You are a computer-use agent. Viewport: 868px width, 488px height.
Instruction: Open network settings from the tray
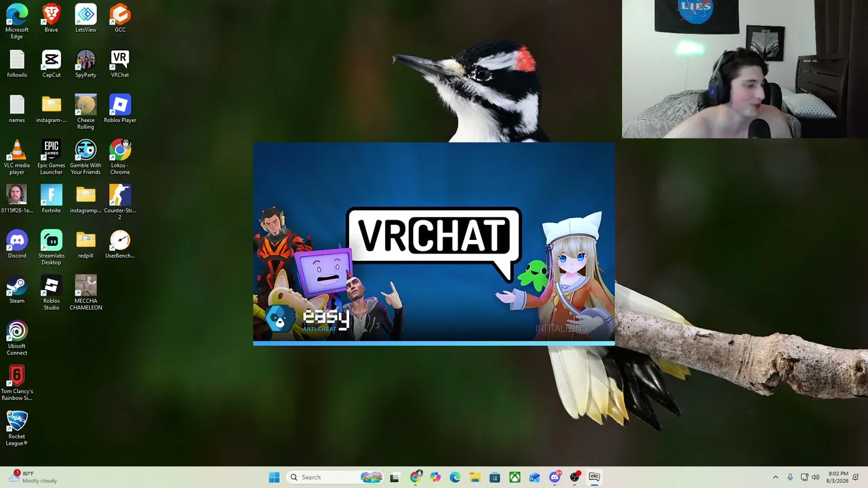pyautogui.click(x=804, y=477)
